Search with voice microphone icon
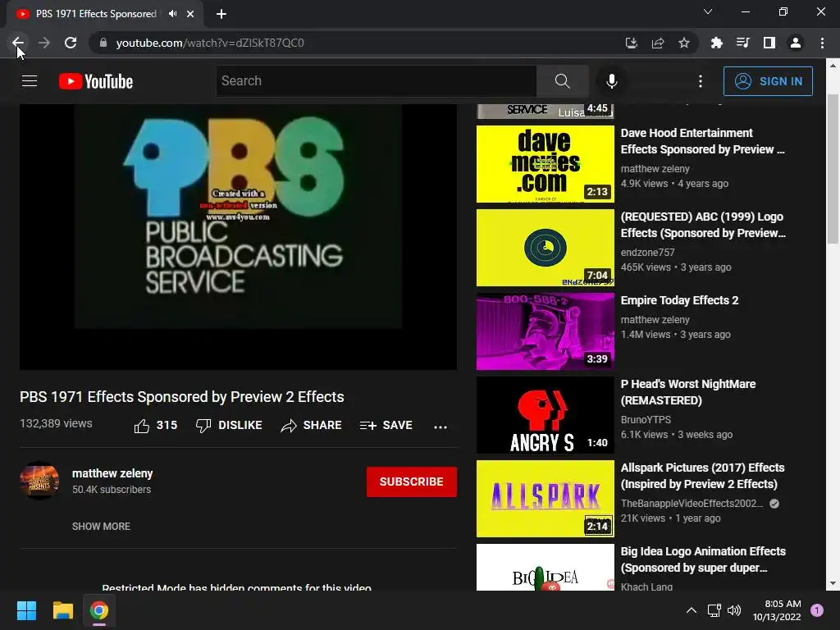Viewport: 840px width, 630px height. click(612, 81)
